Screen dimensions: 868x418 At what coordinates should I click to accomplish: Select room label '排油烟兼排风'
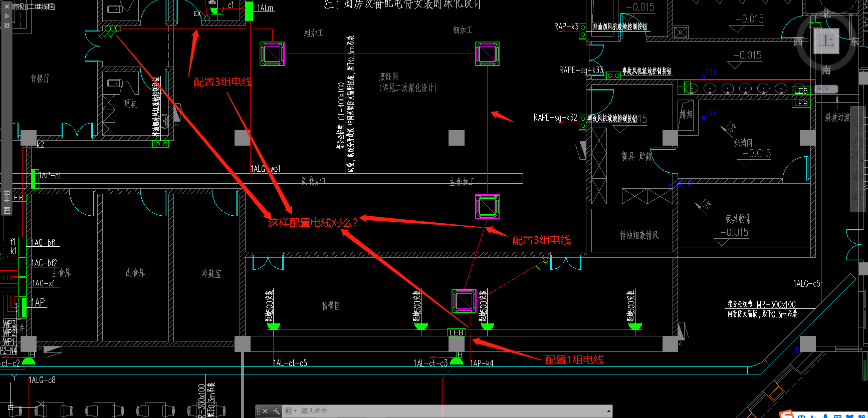pyautogui.click(x=639, y=235)
